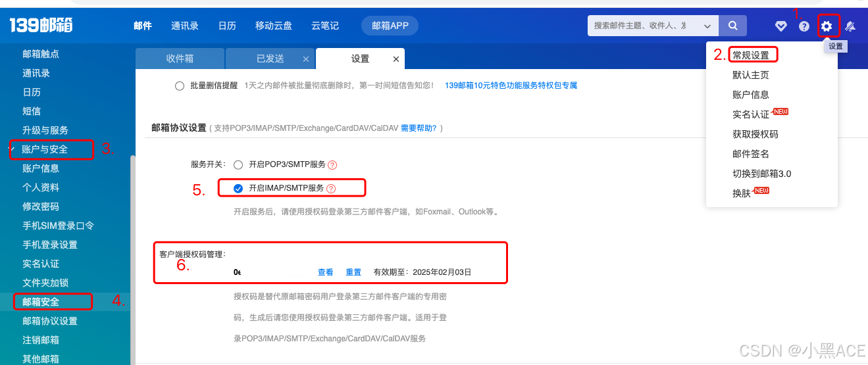Open 日历 in the left sidebar

tap(32, 92)
